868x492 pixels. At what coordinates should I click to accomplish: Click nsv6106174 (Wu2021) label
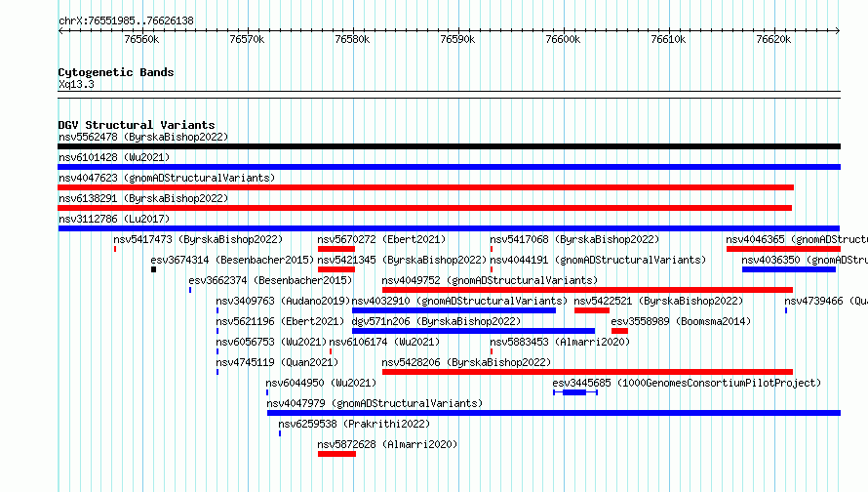click(x=384, y=342)
